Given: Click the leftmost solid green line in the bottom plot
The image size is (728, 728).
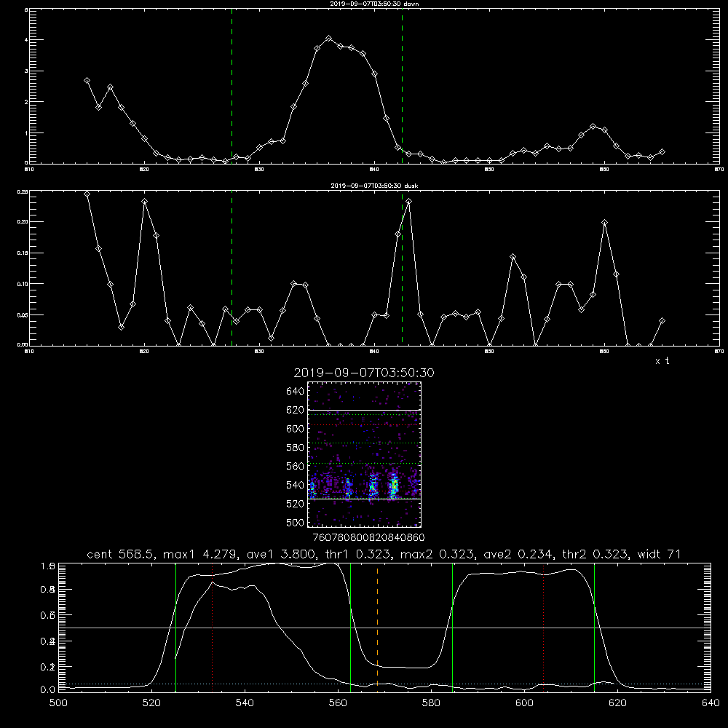Looking at the screenshot, I should point(175,627).
